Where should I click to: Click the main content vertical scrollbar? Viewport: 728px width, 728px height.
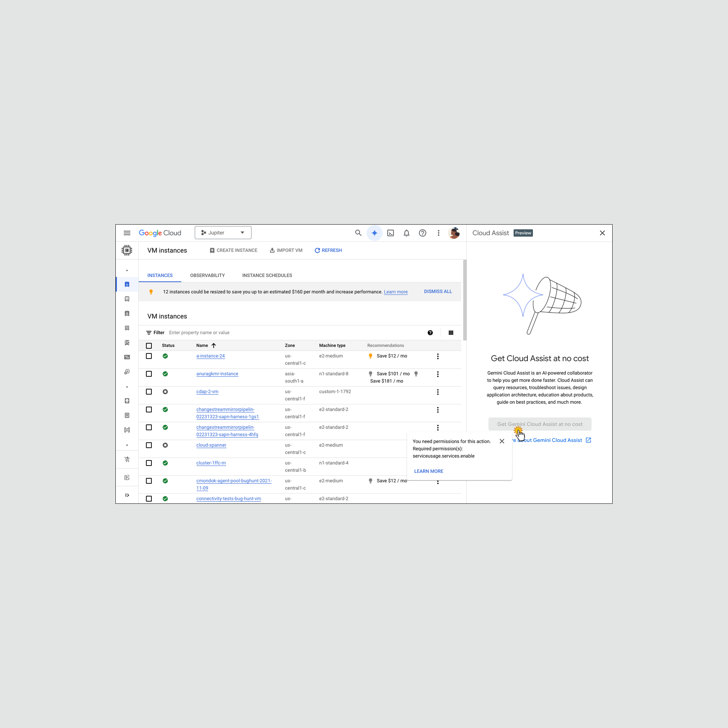coord(464,300)
